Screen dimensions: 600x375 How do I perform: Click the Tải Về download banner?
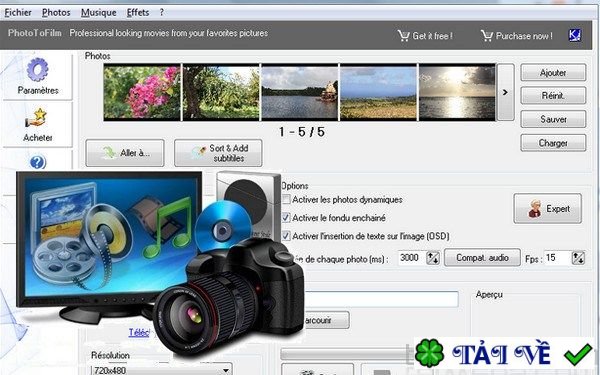point(505,353)
